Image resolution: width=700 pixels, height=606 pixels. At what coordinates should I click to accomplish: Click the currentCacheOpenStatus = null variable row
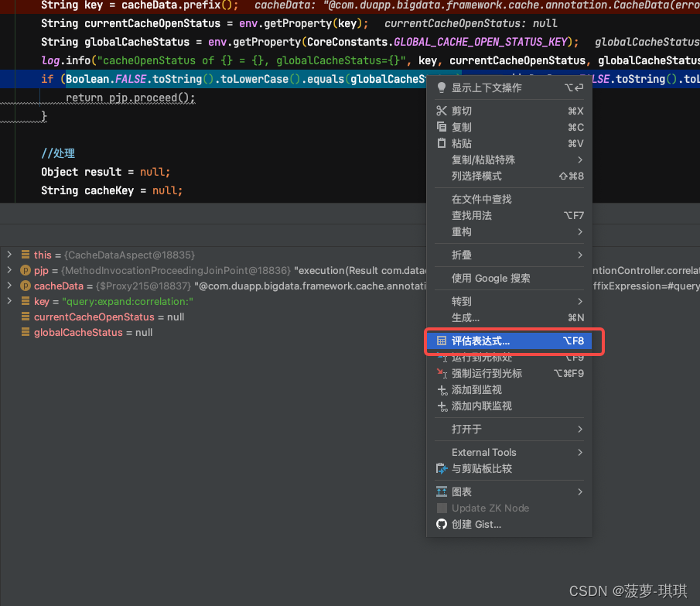pos(109,317)
